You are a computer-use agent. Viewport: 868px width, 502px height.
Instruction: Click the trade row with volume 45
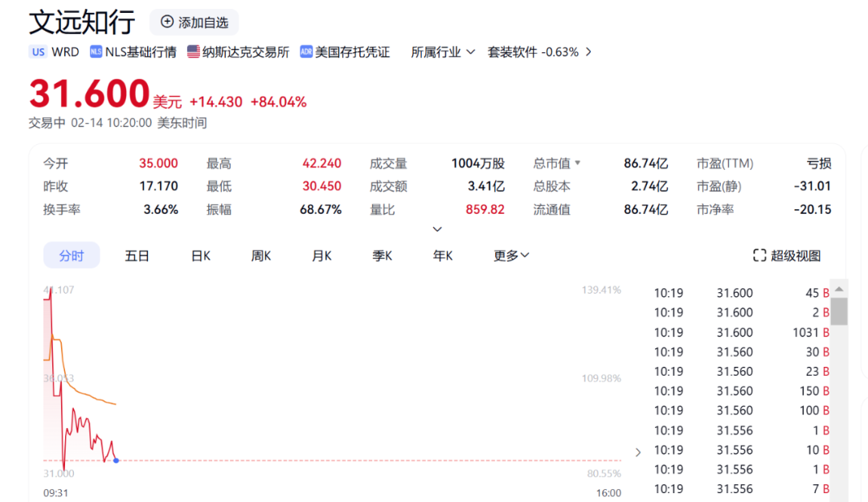(741, 293)
